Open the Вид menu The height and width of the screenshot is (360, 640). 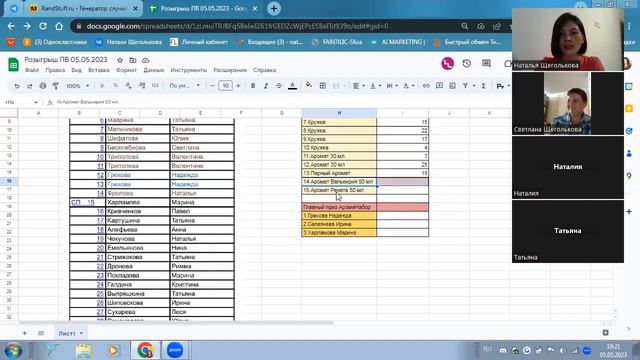(x=77, y=70)
